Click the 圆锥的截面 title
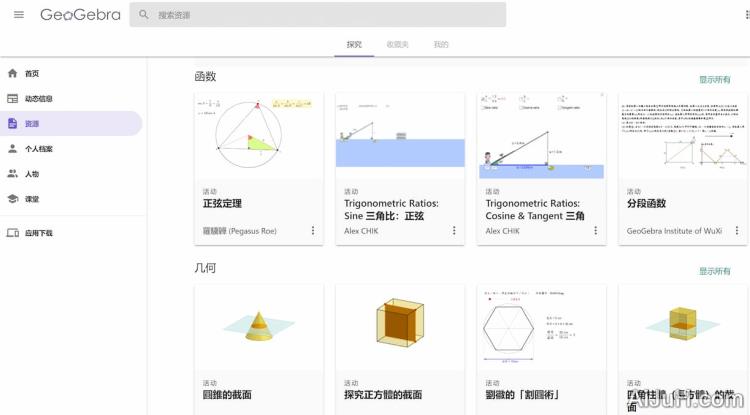 (x=227, y=394)
